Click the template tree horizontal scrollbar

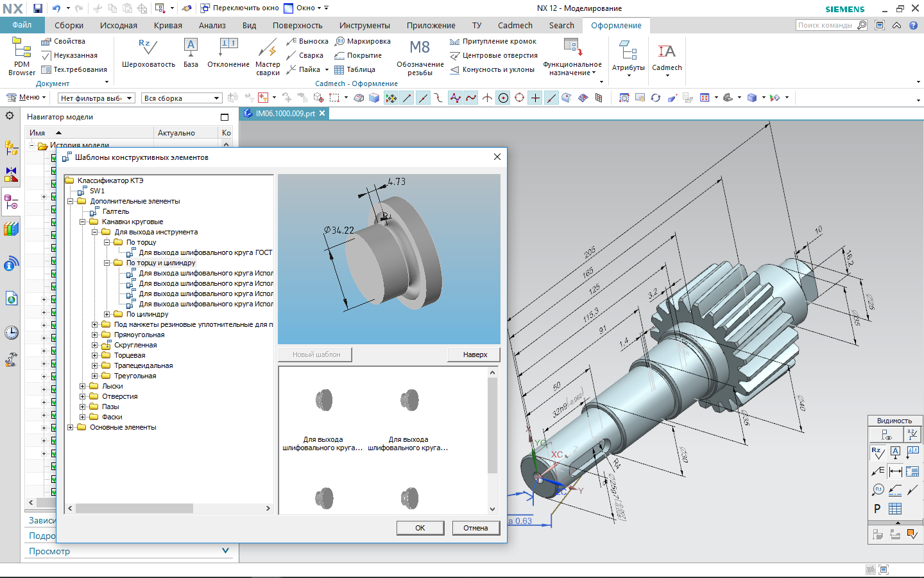135,508
